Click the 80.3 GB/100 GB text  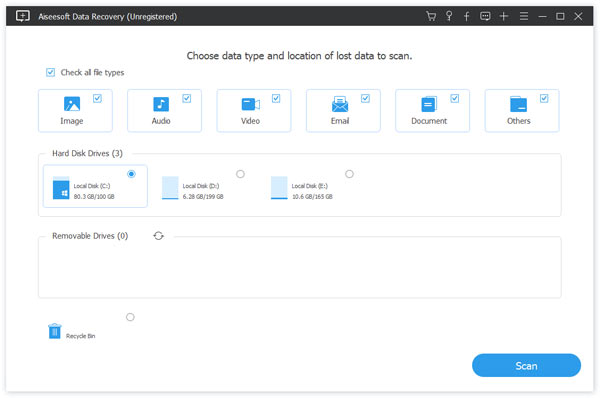94,196
